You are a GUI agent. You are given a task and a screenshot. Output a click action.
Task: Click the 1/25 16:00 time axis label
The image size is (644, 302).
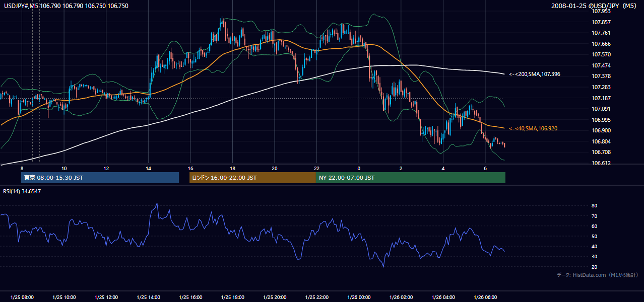point(190,297)
